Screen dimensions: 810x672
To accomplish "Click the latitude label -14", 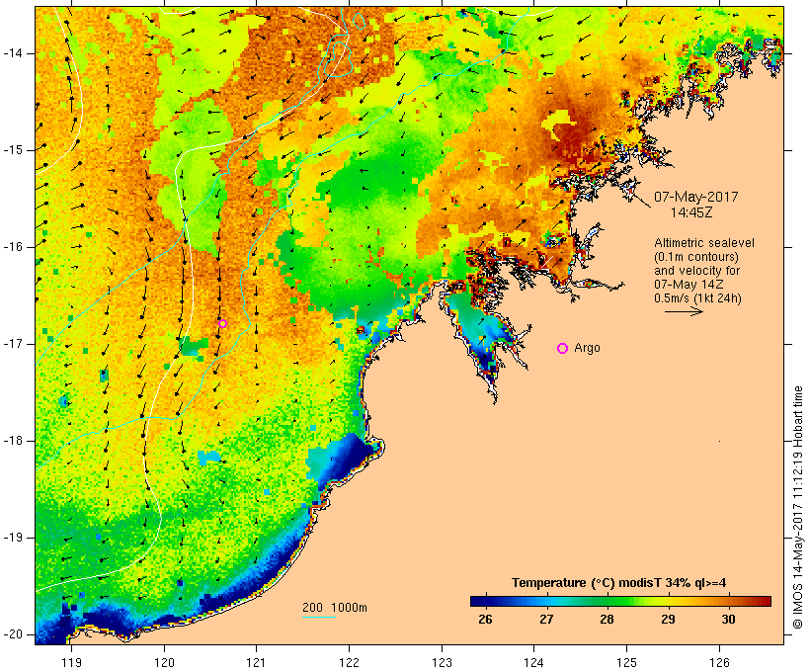I will (13, 53).
